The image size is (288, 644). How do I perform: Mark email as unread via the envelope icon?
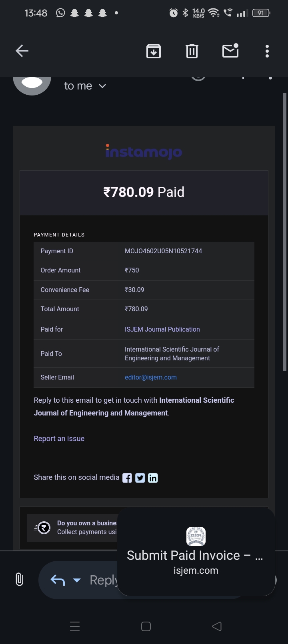click(x=230, y=51)
